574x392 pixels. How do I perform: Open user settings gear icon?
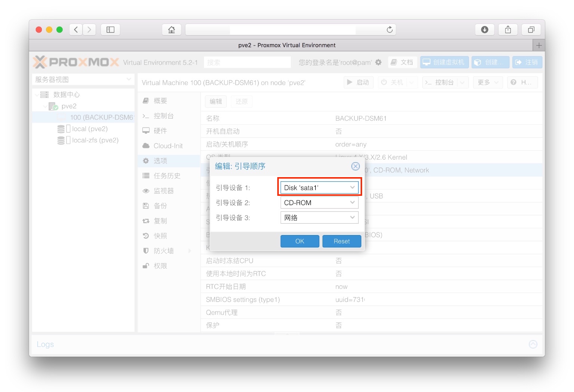pyautogui.click(x=378, y=62)
